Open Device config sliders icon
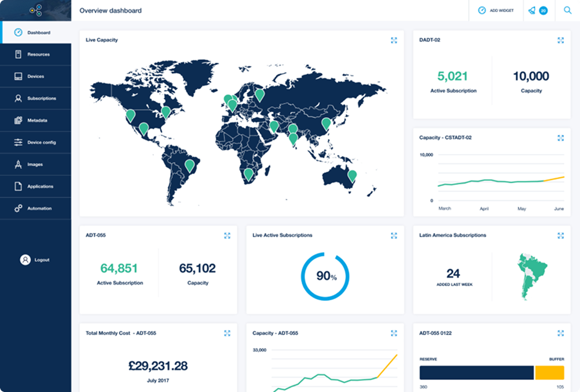 18,143
